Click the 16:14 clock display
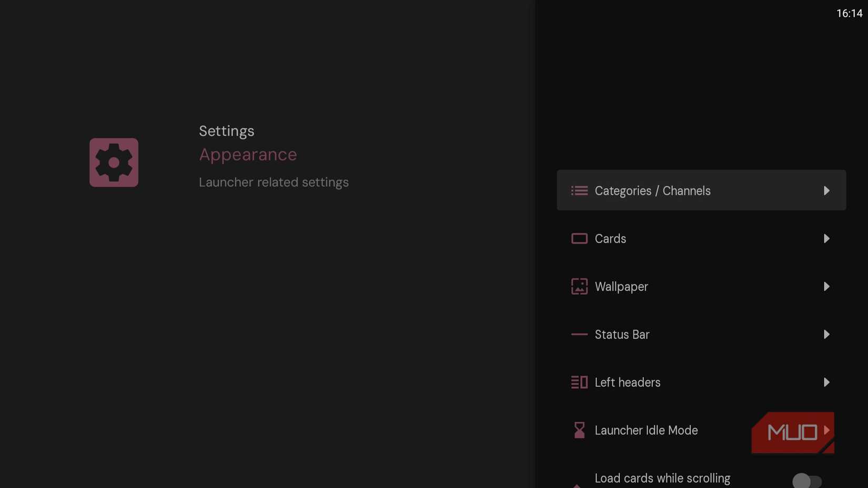Screen dimensions: 868x488 849,14
